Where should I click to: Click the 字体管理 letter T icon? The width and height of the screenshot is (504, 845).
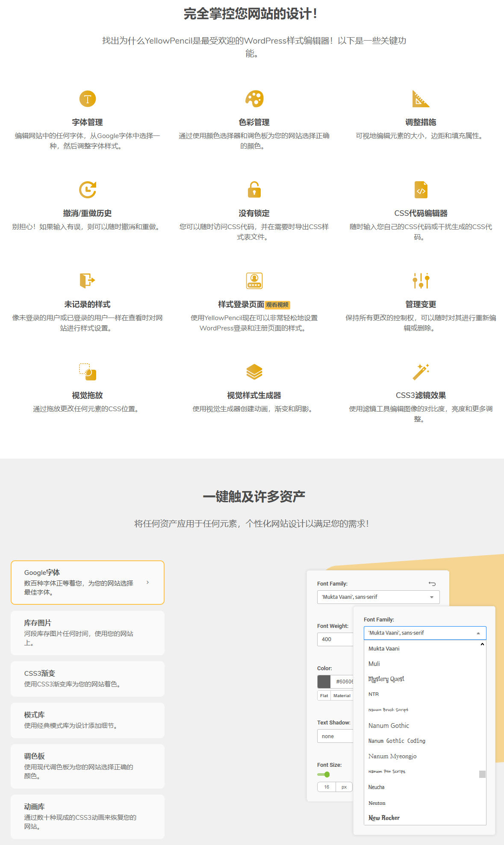[88, 99]
